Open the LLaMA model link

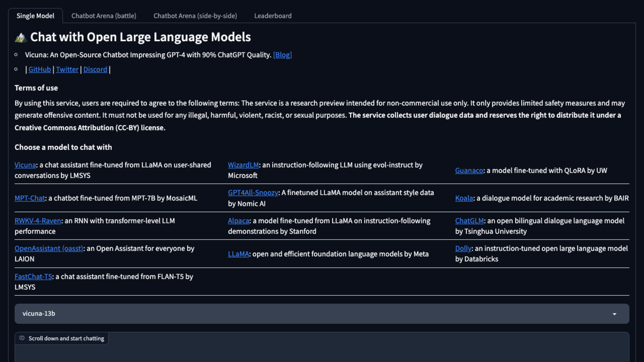click(238, 254)
